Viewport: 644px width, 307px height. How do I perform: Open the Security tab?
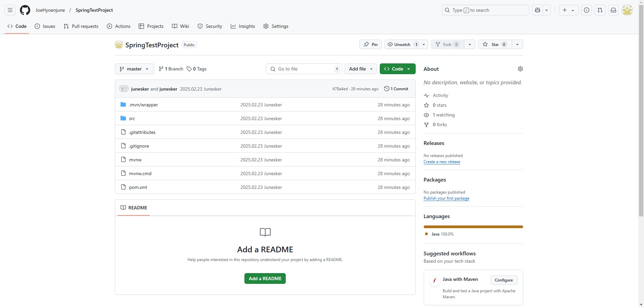pyautogui.click(x=210, y=26)
